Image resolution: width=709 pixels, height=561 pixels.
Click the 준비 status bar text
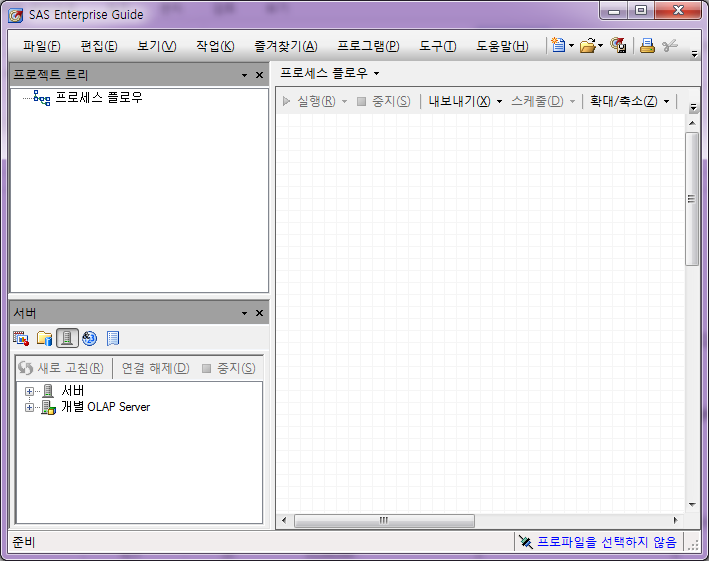tap(24, 542)
